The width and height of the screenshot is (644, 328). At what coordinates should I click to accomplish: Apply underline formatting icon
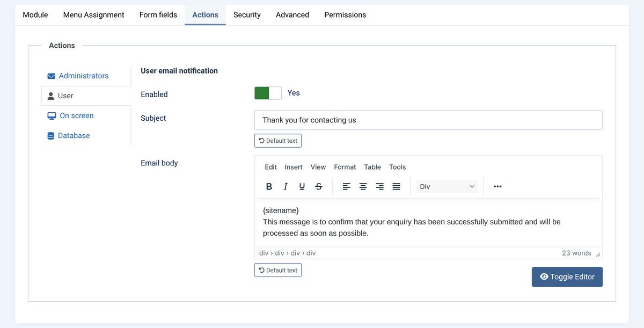tap(302, 186)
